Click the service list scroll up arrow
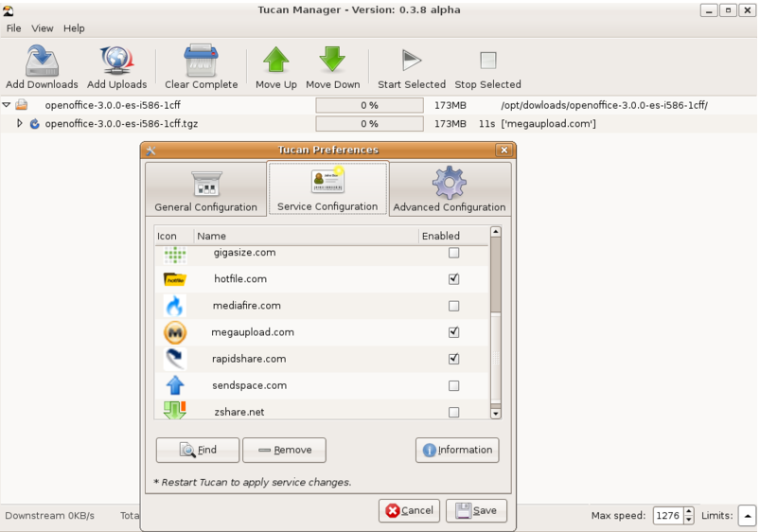 click(495, 232)
